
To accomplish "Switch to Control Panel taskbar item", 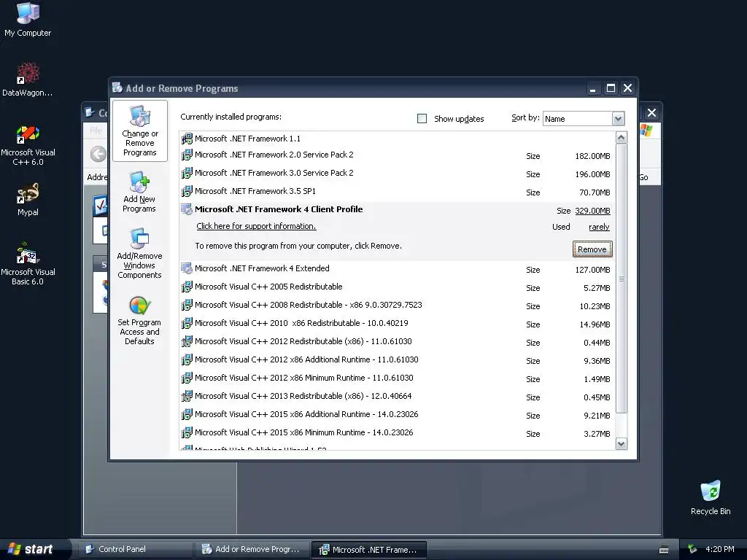I will tap(135, 549).
